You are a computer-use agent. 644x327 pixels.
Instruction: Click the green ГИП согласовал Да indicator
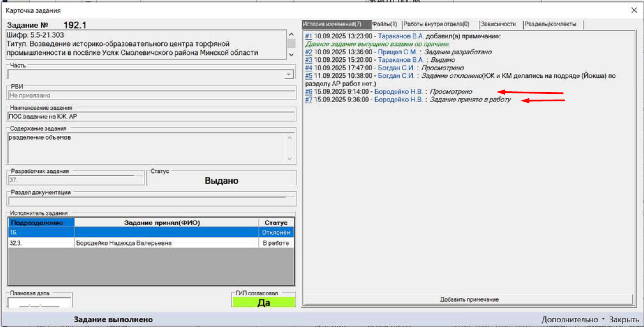263,303
